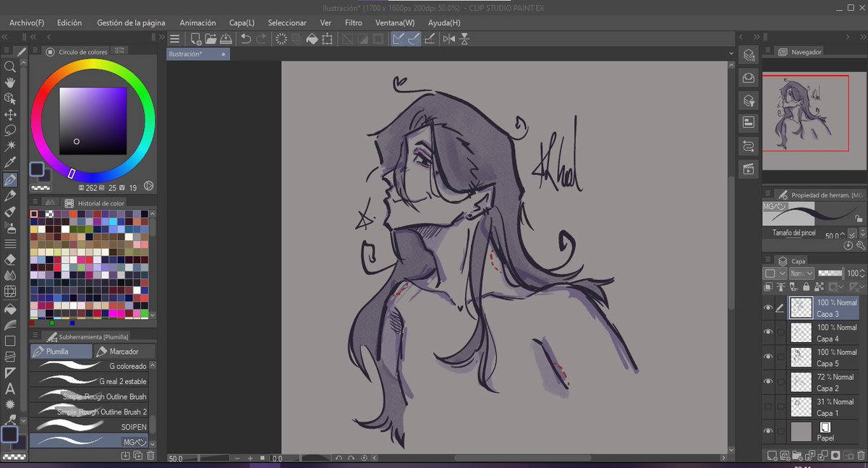868x468 pixels.
Task: Toggle snap to grid in command bar
Action: click(x=430, y=39)
